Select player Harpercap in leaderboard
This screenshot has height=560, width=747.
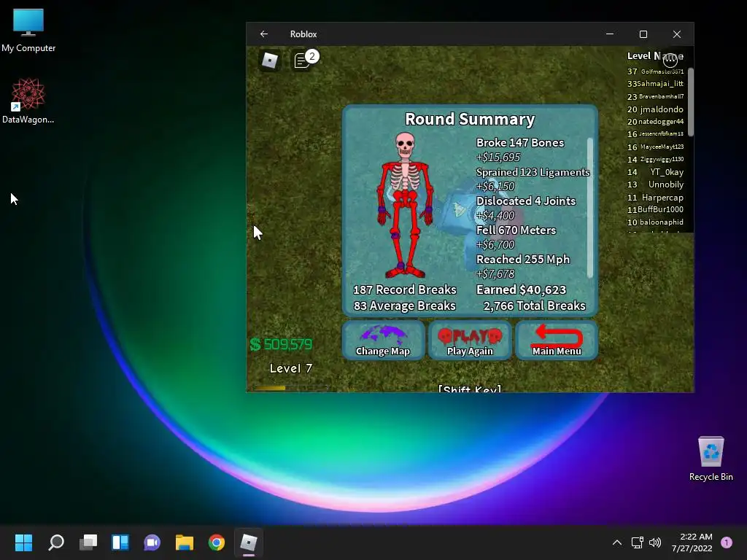coord(656,197)
